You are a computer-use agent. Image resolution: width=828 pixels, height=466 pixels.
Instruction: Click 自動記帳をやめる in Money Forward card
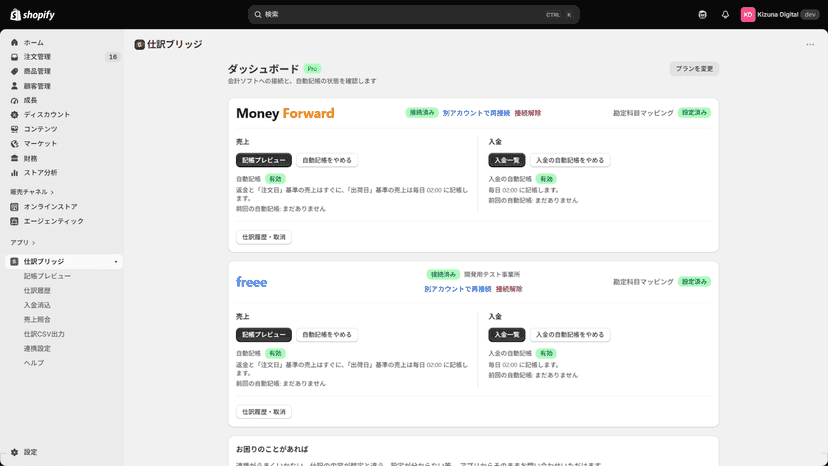point(327,160)
